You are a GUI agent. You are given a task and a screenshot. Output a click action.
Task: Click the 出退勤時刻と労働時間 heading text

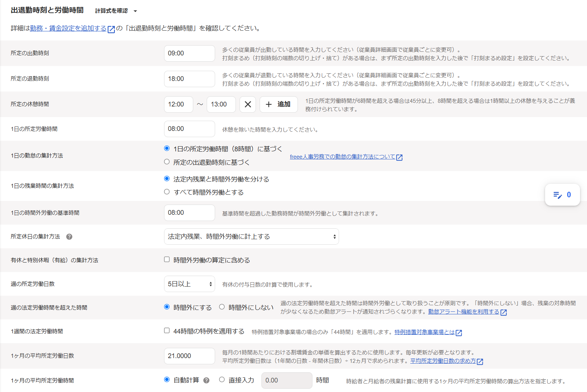pyautogui.click(x=47, y=10)
